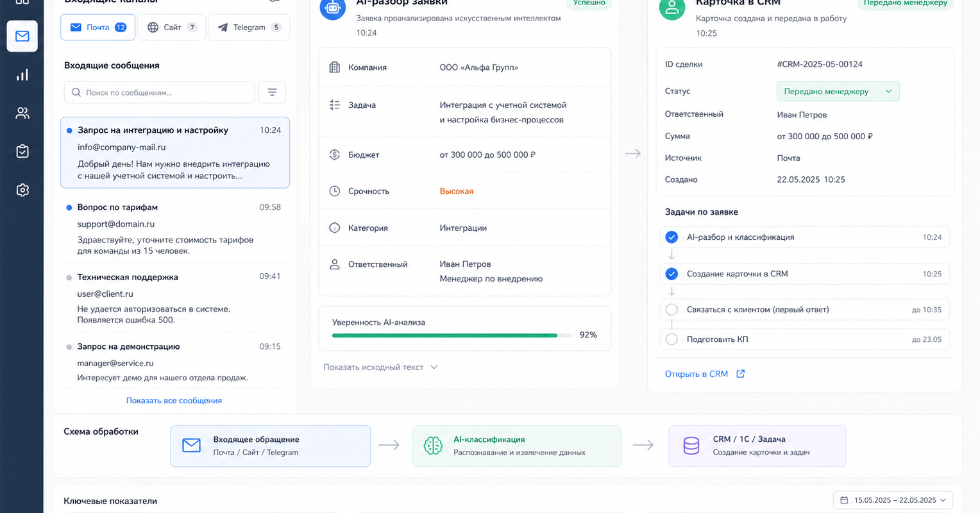Switch to the Почта channel tab

(97, 28)
